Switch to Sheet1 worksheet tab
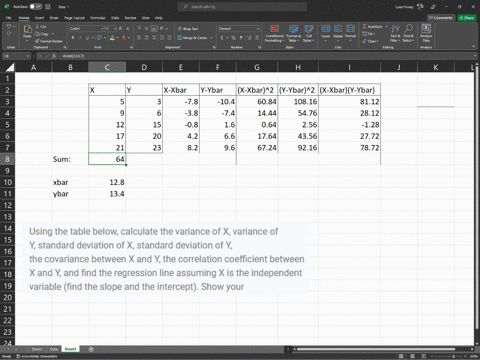 tap(37, 349)
